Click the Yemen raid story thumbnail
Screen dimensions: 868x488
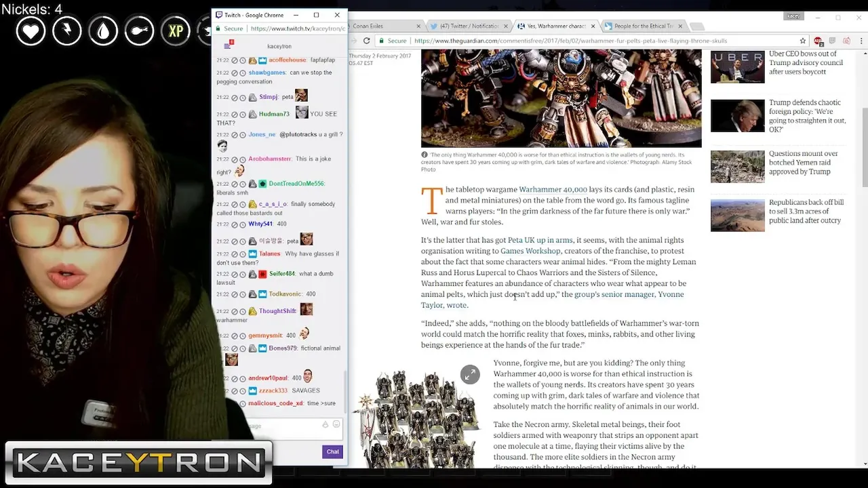click(738, 167)
